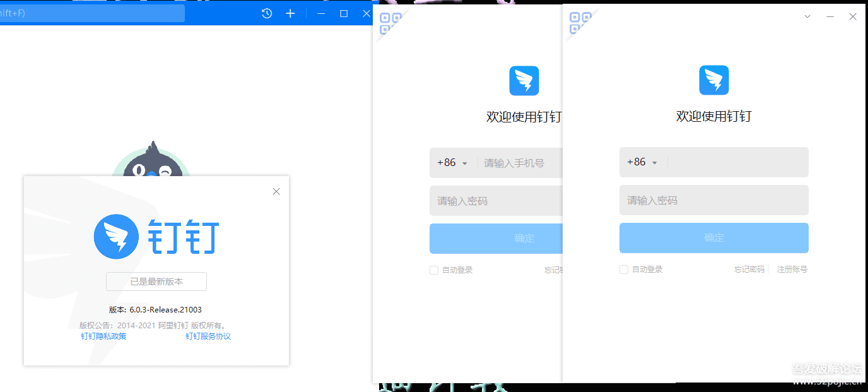This screenshot has height=392, width=868.
Task: Expand +86 country code in right login window
Action: click(x=642, y=162)
